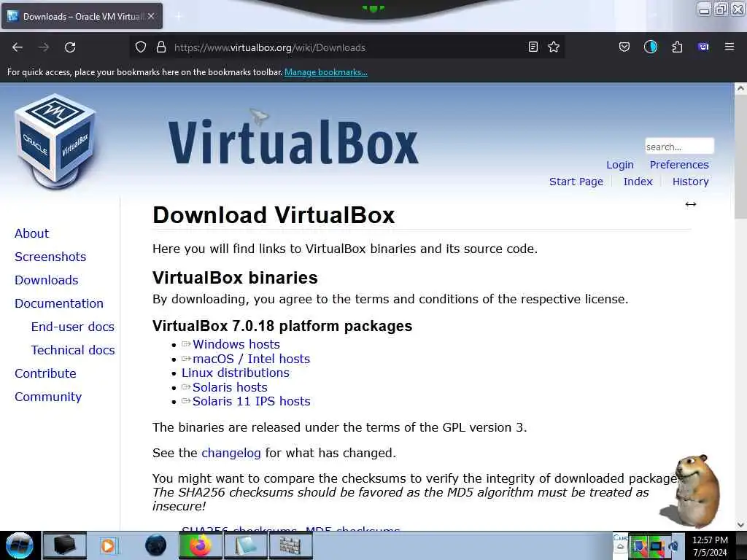Screen dimensions: 747x560
Task: Click the padlock site security icon
Action: tap(161, 47)
